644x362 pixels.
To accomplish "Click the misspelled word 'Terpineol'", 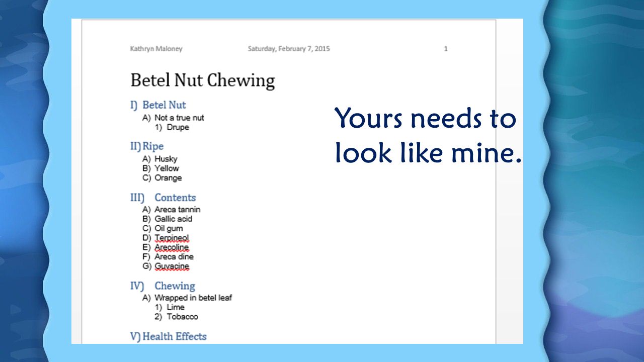I will [x=172, y=238].
